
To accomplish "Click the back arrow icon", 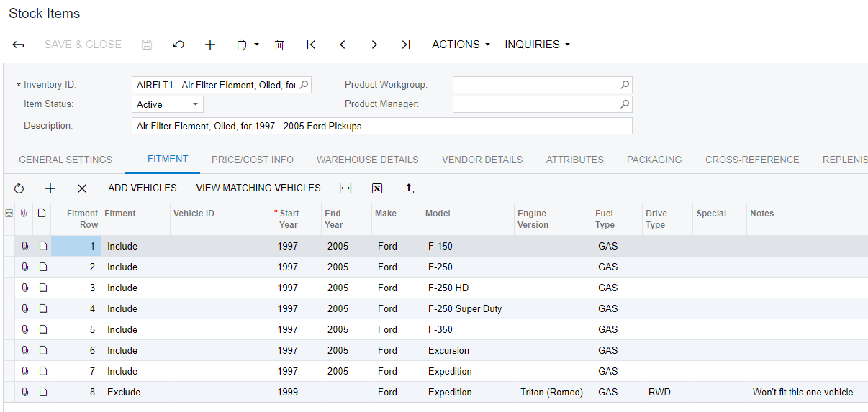I will tap(19, 45).
